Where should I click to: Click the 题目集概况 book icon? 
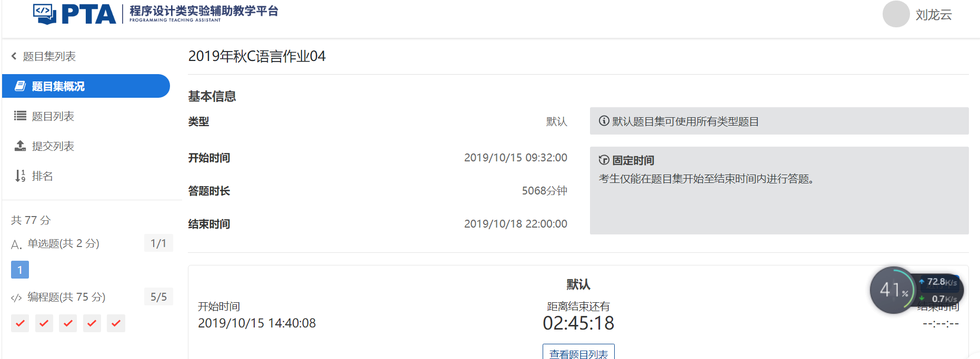20,86
